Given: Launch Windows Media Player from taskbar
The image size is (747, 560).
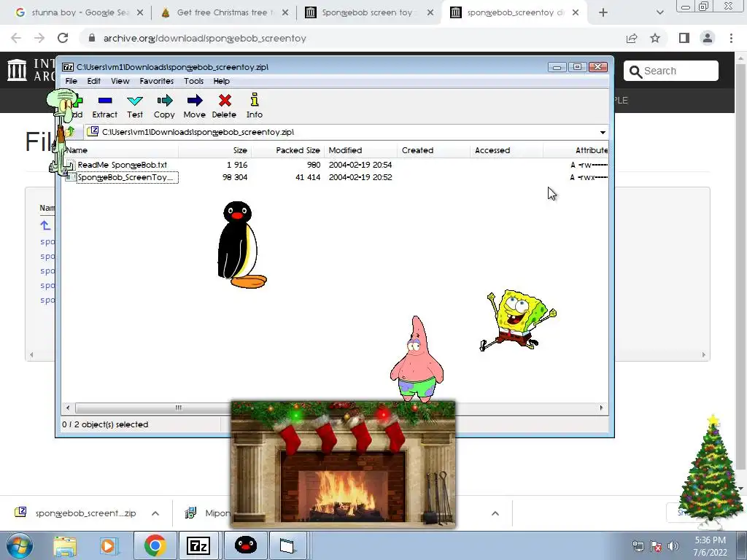Looking at the screenshot, I should pos(108,545).
